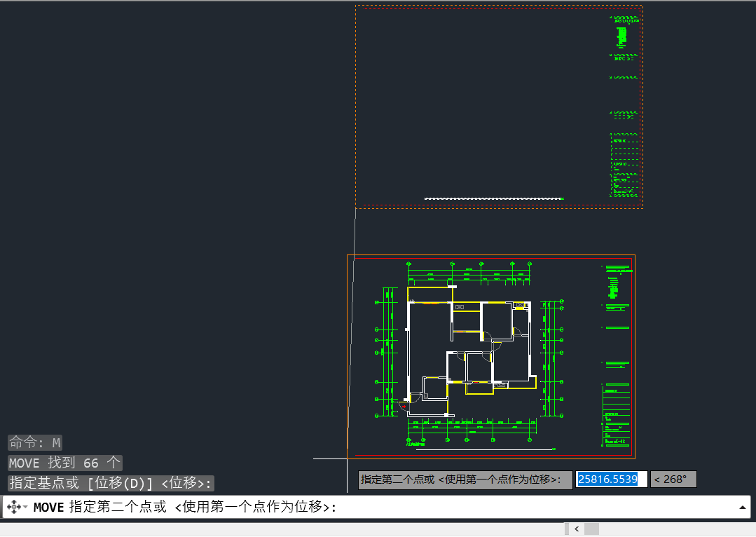Click the dynamic prompt 指定第二个点或 tooltip
Screen dimensions: 756x537
(462, 479)
